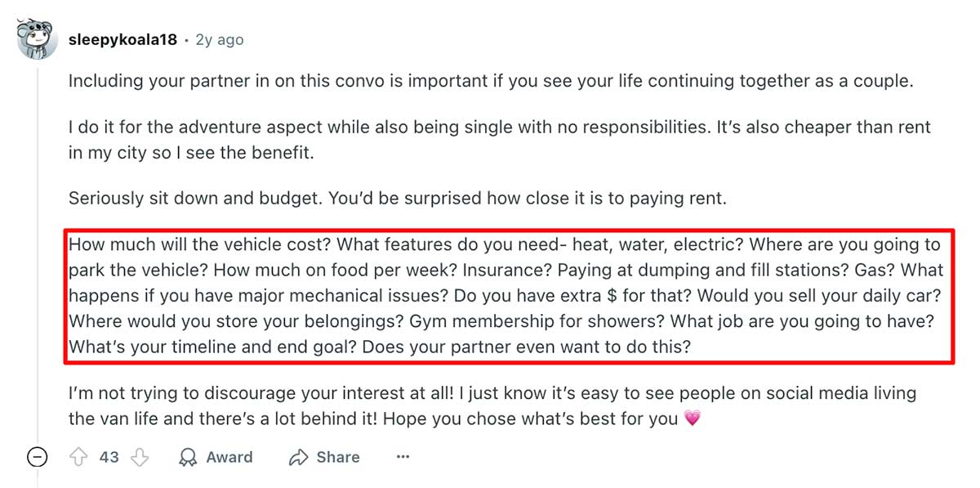
Task: Click the Share button
Action: point(324,457)
